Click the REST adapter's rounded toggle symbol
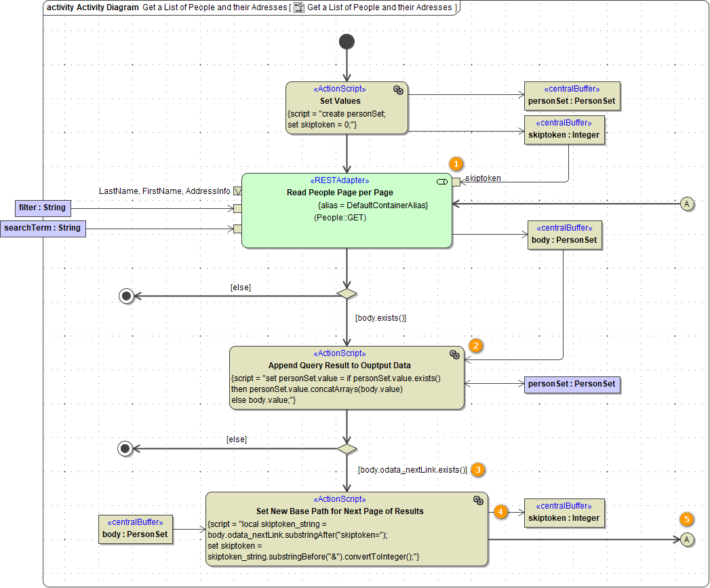 click(442, 182)
